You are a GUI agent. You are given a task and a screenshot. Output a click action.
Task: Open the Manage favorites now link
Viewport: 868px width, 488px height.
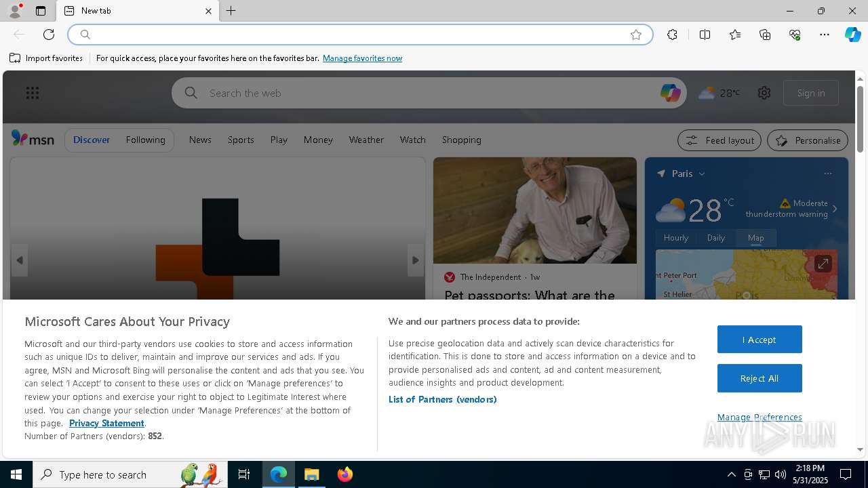(x=362, y=58)
